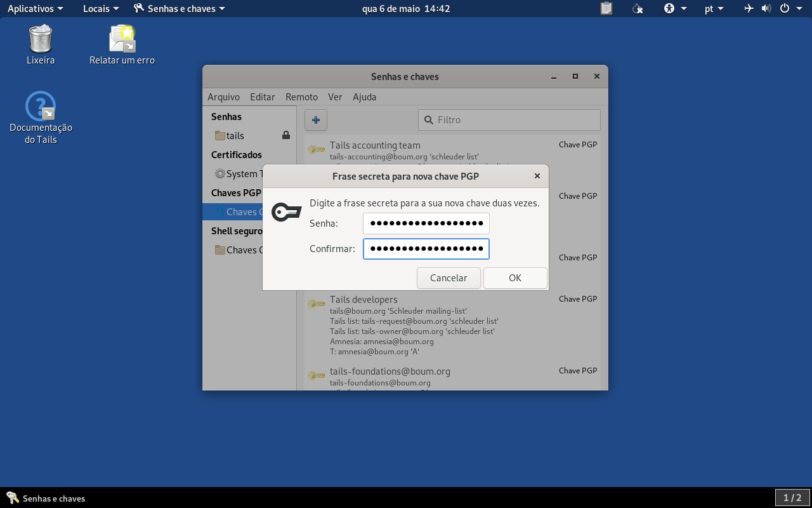812x508 pixels.
Task: Open the Arquivo menu
Action: [x=223, y=97]
